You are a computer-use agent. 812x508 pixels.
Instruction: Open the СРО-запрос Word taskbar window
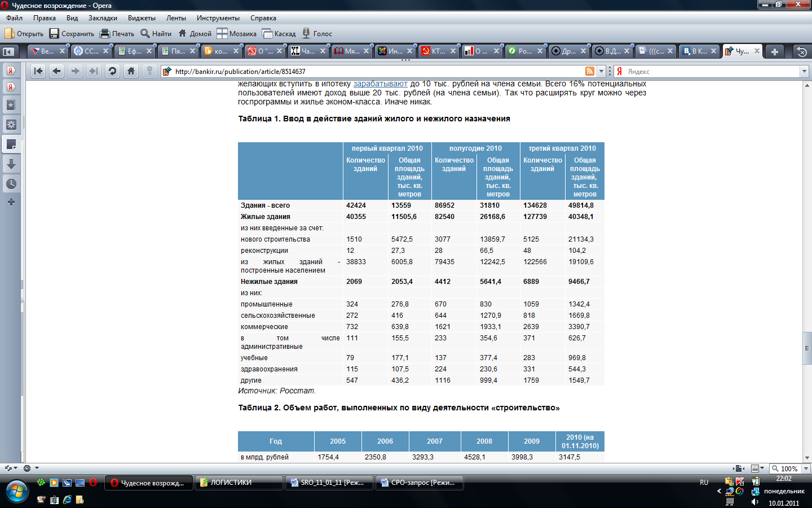coord(419,483)
